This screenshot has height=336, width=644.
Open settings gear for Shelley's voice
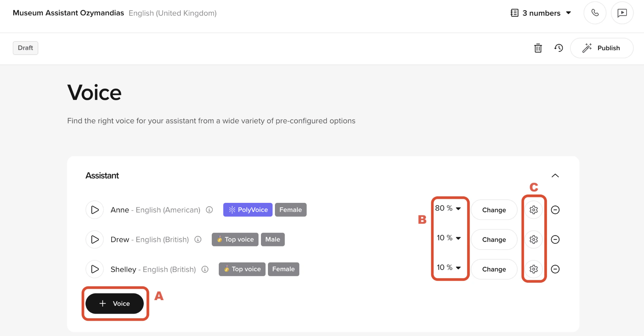(x=533, y=269)
